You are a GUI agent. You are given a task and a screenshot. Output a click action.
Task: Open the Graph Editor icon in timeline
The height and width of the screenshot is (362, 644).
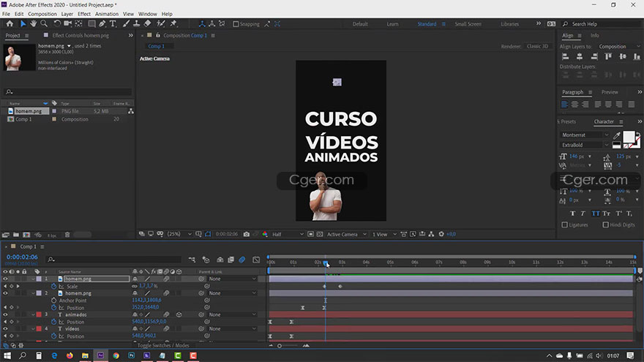256,260
